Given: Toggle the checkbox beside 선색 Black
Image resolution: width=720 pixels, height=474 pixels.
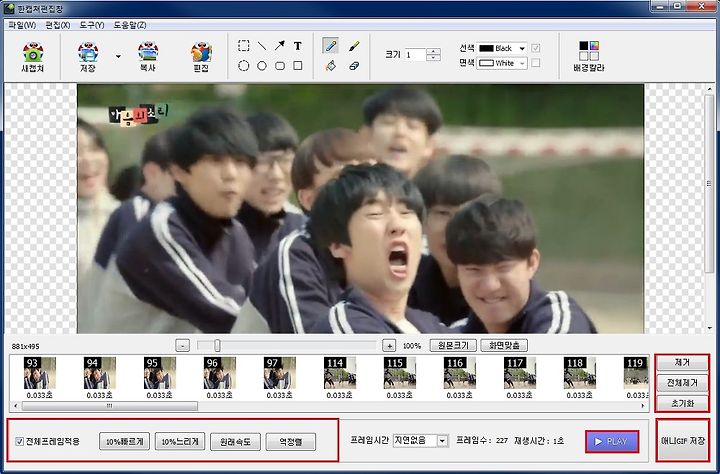Looking at the screenshot, I should [x=535, y=48].
